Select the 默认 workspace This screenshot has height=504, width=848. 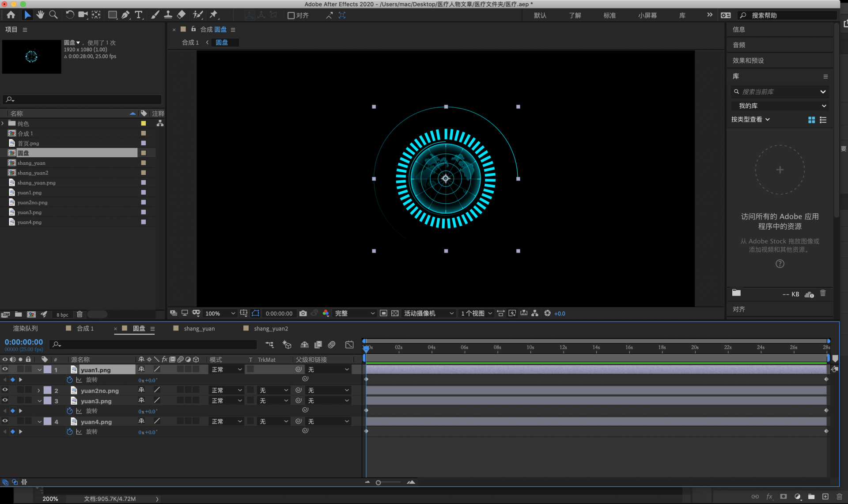coord(540,15)
